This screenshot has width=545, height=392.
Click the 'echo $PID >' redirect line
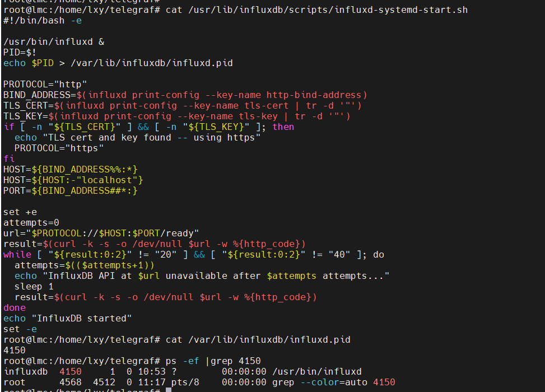coord(118,63)
